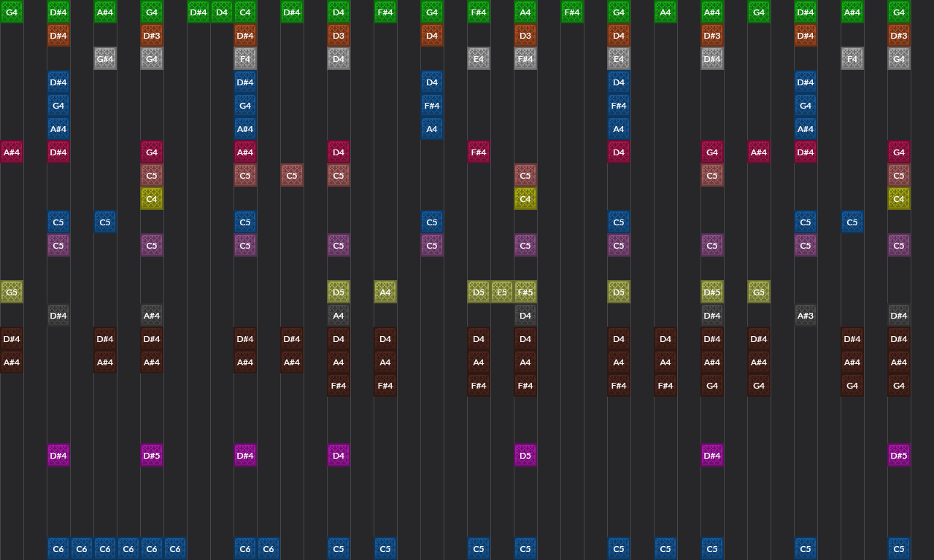Select the olive F#5 note block
Viewport: 934px width, 560px height.
pyautogui.click(x=525, y=292)
